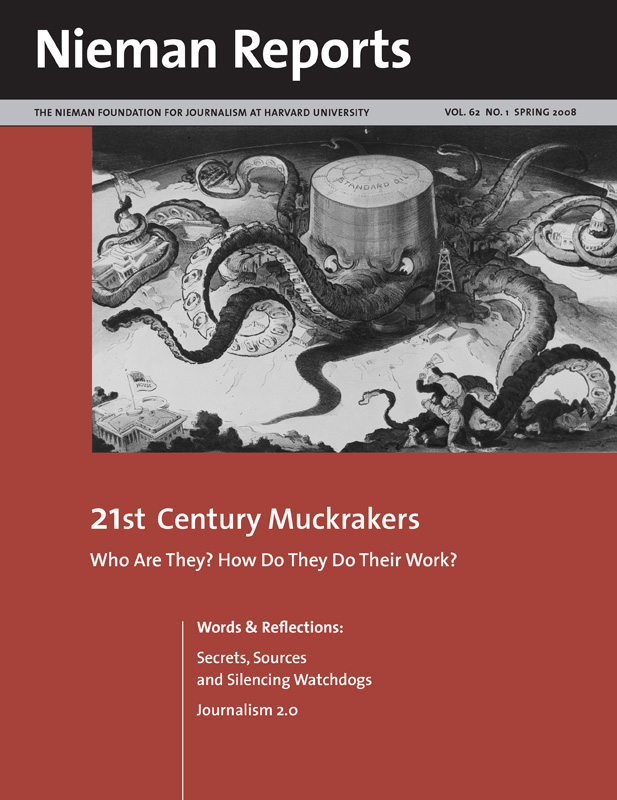Click the 'Words & Reflections:' heading
This screenshot has width=617, height=800.
pos(270,627)
